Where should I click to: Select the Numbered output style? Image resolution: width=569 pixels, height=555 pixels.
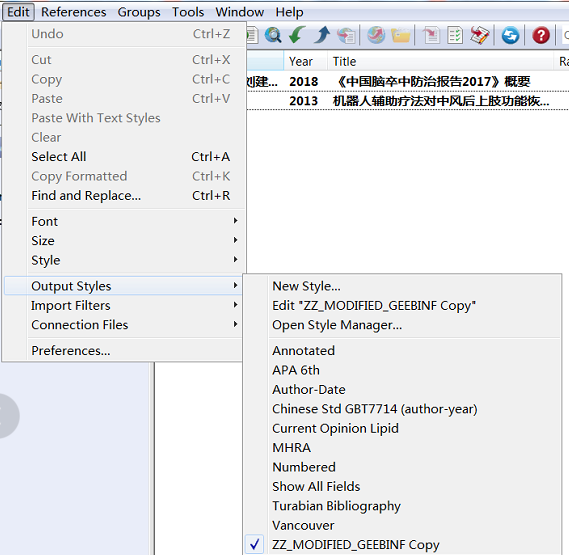402,467
